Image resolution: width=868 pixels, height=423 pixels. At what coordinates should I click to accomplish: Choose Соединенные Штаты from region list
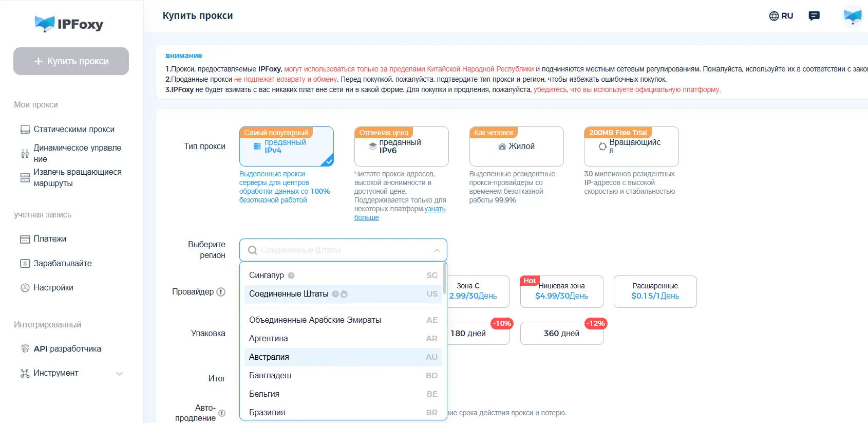343,294
